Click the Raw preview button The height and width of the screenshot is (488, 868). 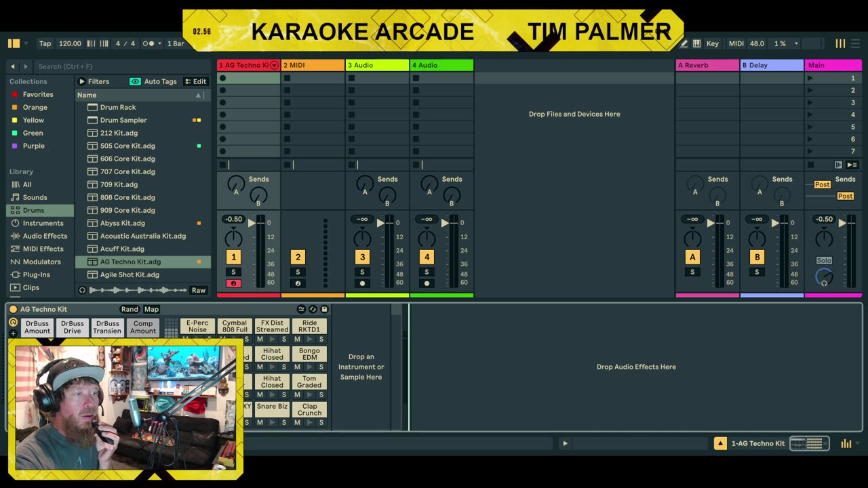coord(198,290)
